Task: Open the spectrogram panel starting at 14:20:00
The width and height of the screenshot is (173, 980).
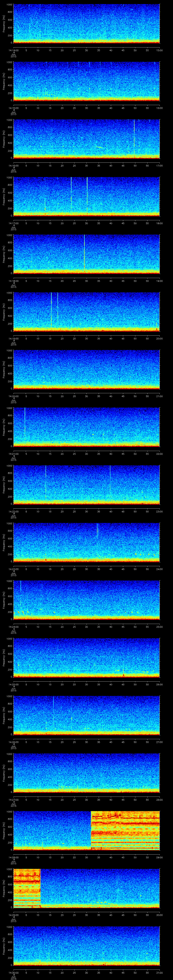Action: pyautogui.click(x=86, y=369)
